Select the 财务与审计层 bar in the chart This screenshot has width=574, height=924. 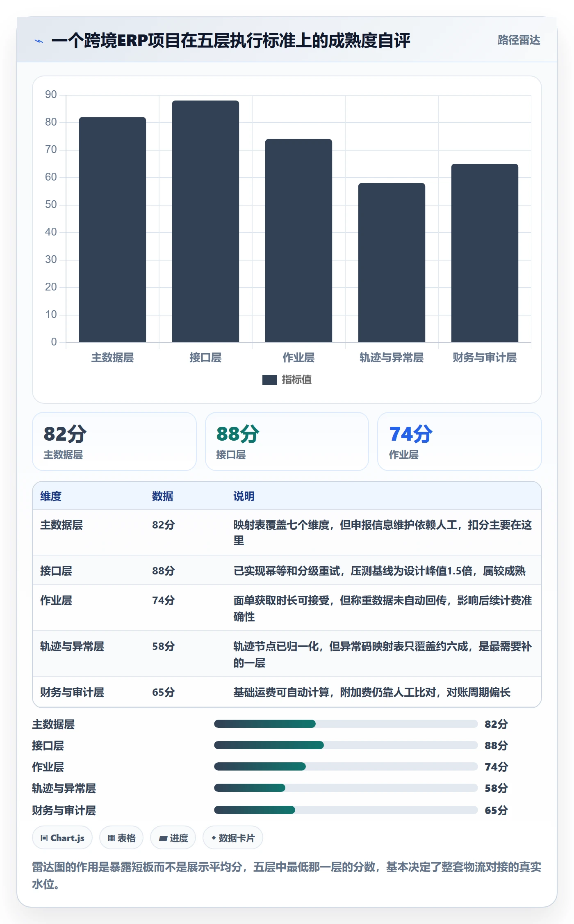point(485,253)
